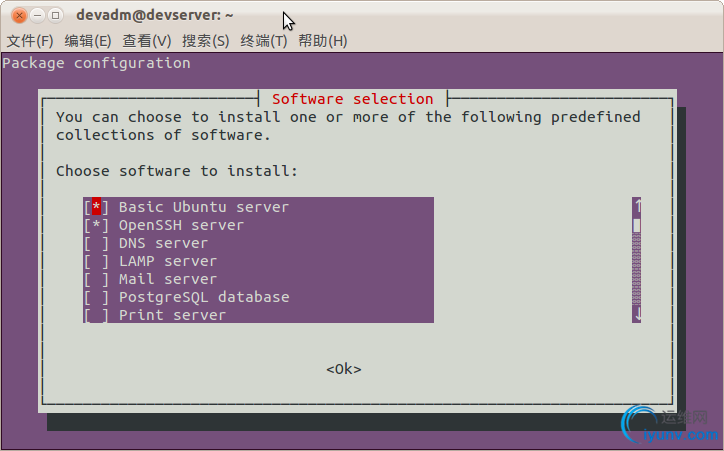Click the list scrollbar down arrow
The height and width of the screenshot is (451, 724).
coord(637,314)
